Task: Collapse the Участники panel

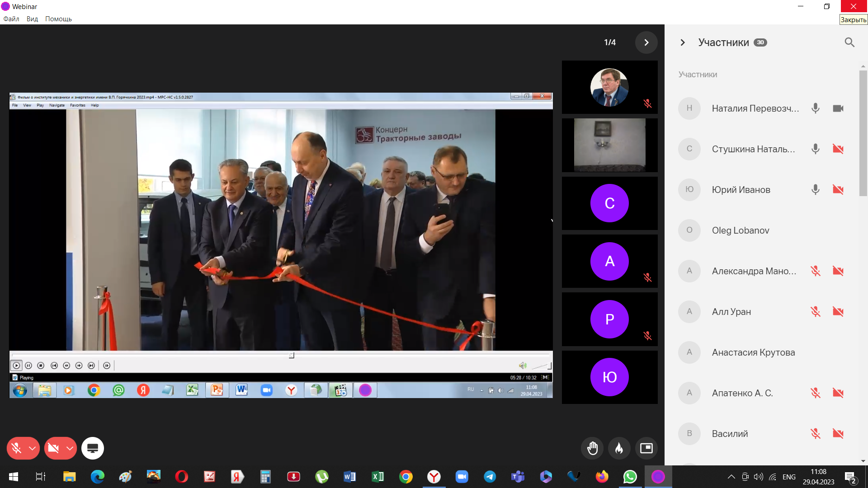Action: [683, 42]
